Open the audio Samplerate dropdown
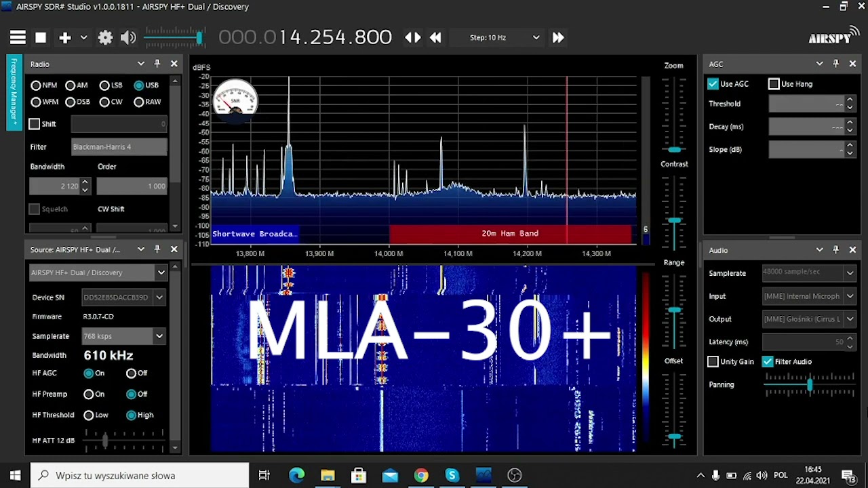 [x=808, y=273]
